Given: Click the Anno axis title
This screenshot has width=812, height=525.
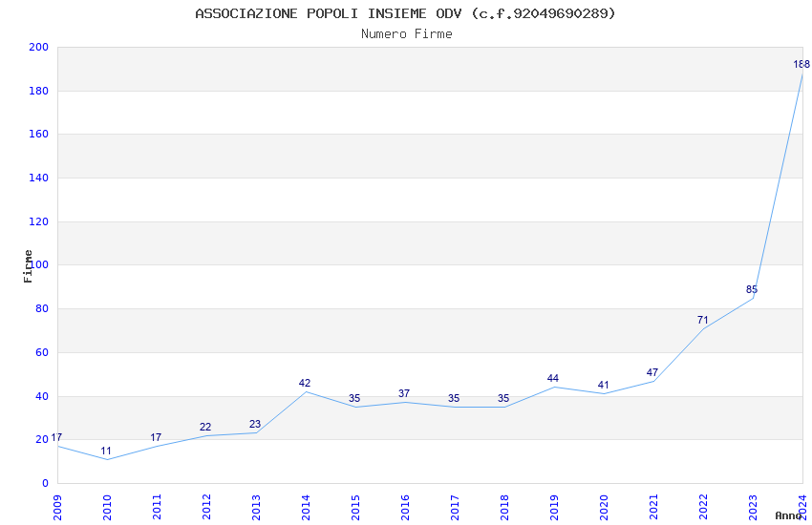Looking at the screenshot, I should tap(788, 515).
